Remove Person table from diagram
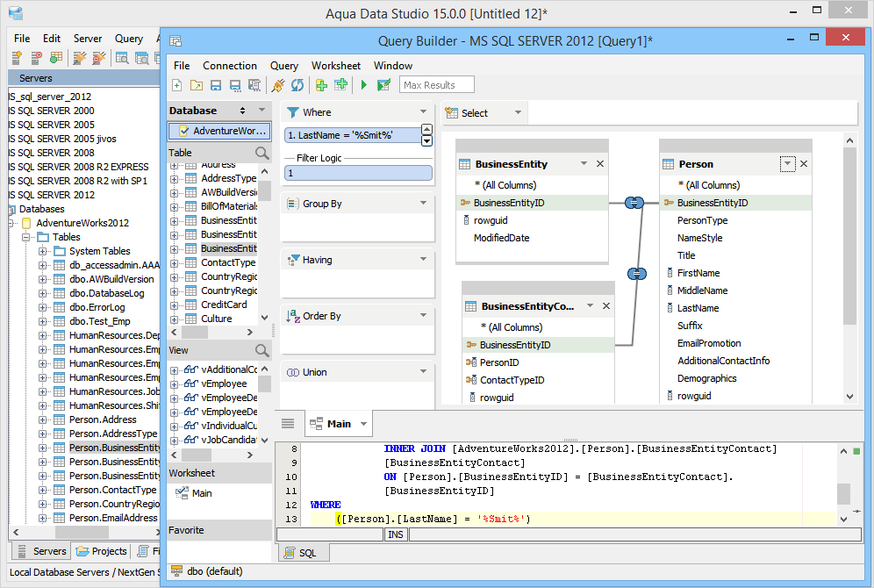The height and width of the screenshot is (588, 874). coord(804,164)
